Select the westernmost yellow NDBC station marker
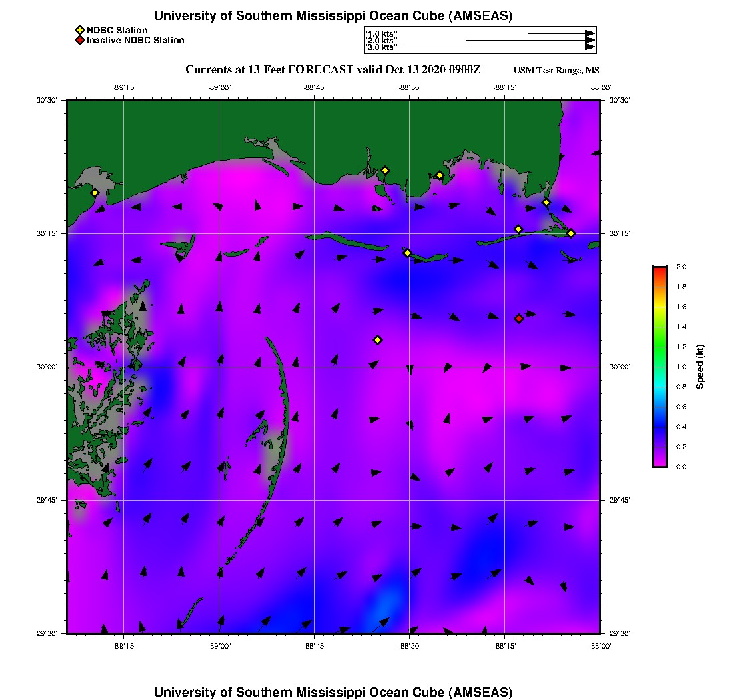This screenshot has width=733, height=700. [x=95, y=193]
